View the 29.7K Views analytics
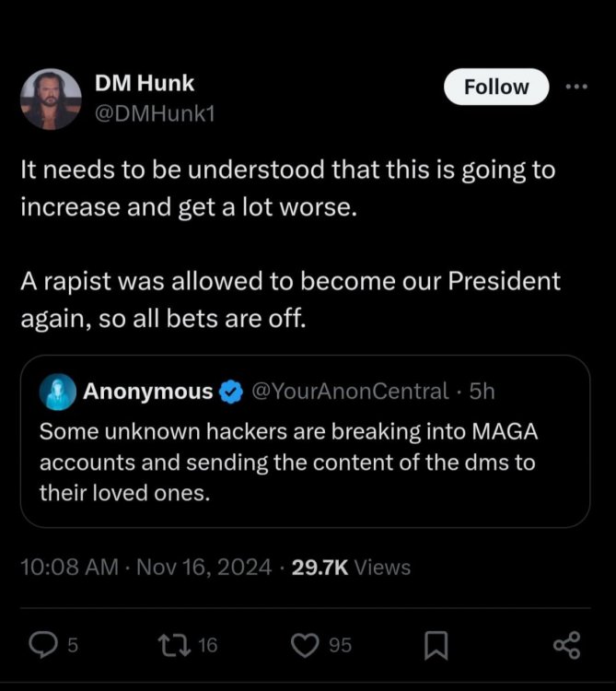Viewport: 616px width, 691px height. [x=351, y=567]
